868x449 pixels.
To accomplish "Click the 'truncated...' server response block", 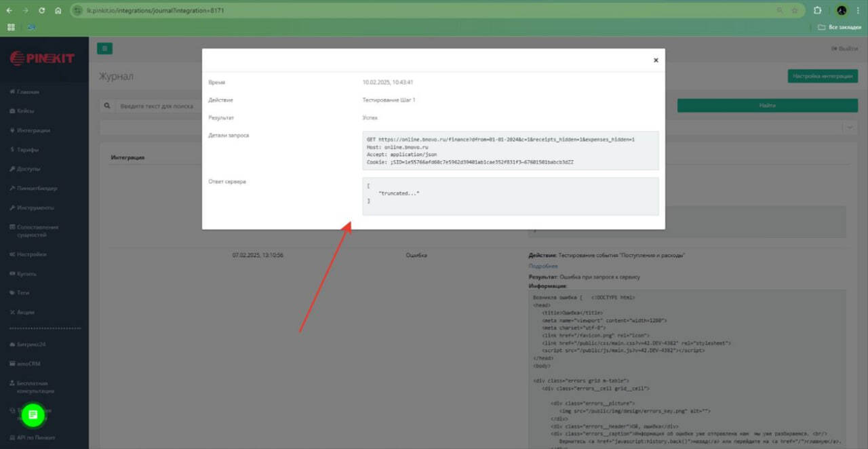I will point(511,197).
